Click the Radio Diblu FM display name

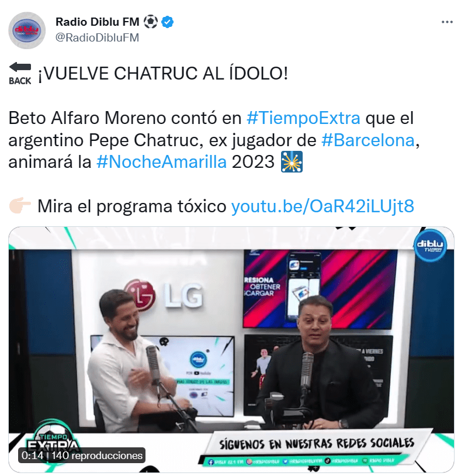[98, 22]
